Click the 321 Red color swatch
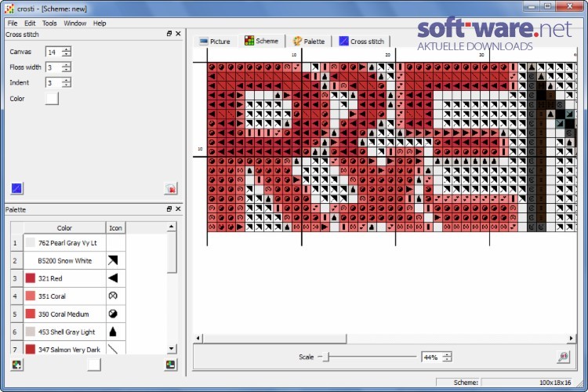 (x=31, y=278)
